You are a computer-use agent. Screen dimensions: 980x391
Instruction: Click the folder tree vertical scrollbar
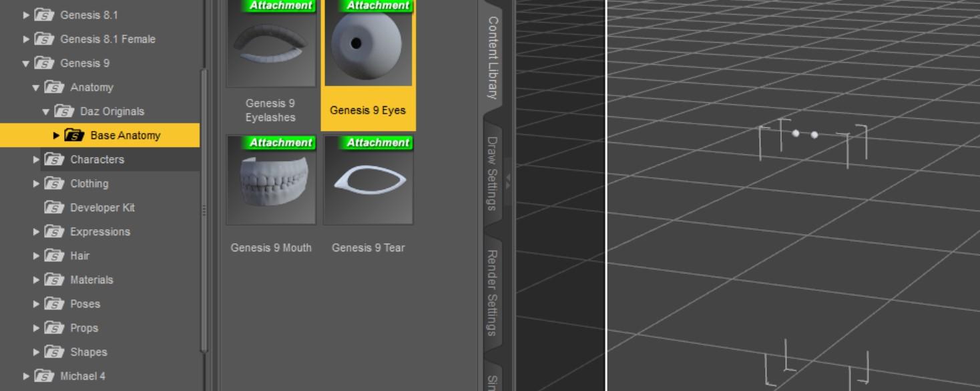[x=204, y=211]
